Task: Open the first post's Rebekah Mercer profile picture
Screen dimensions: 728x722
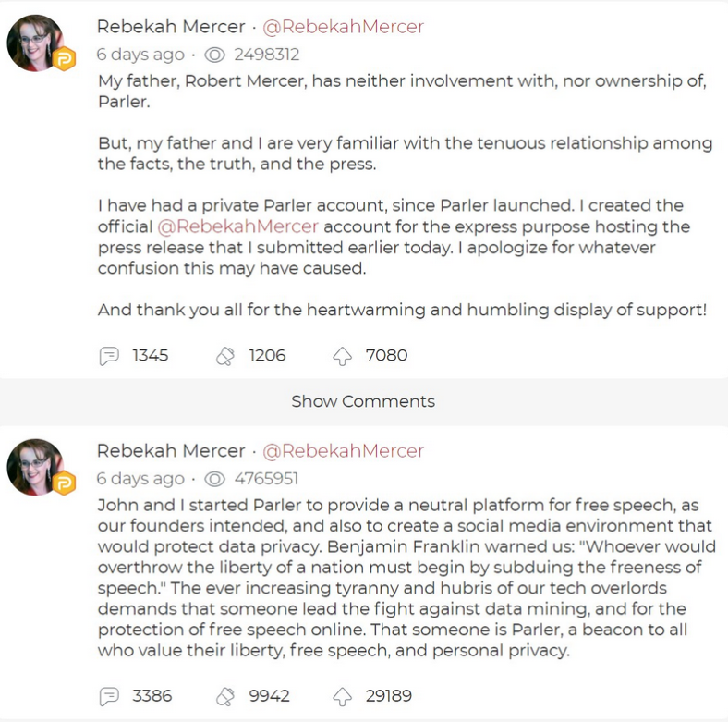Action: coord(35,43)
